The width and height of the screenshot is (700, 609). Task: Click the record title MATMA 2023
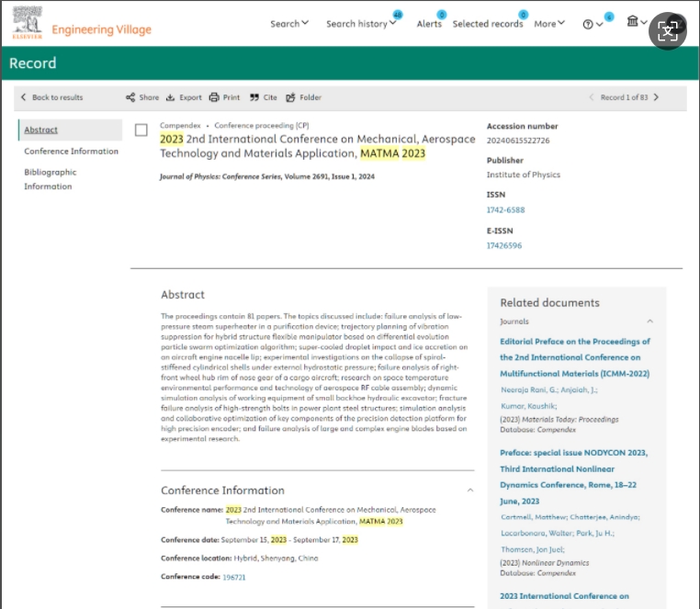[x=318, y=146]
